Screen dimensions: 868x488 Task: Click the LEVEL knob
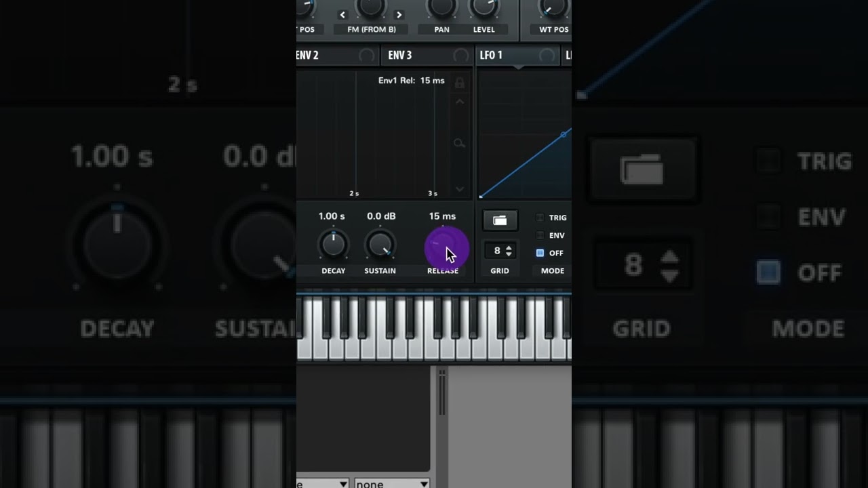tap(484, 6)
